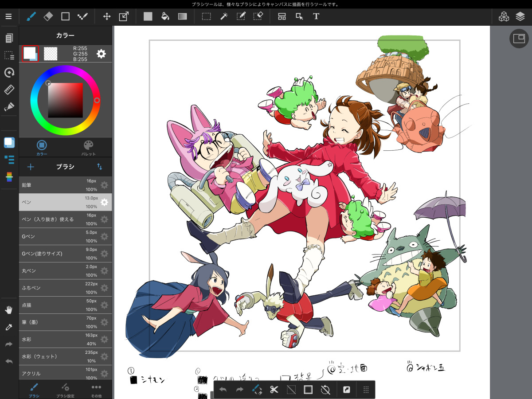Click the brush sort arrows button
The image size is (532, 399).
(100, 167)
